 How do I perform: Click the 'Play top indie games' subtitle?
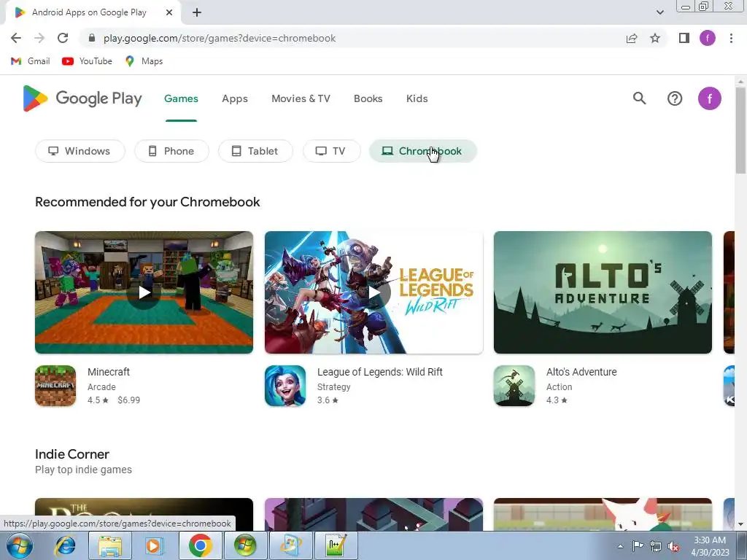[83, 470]
